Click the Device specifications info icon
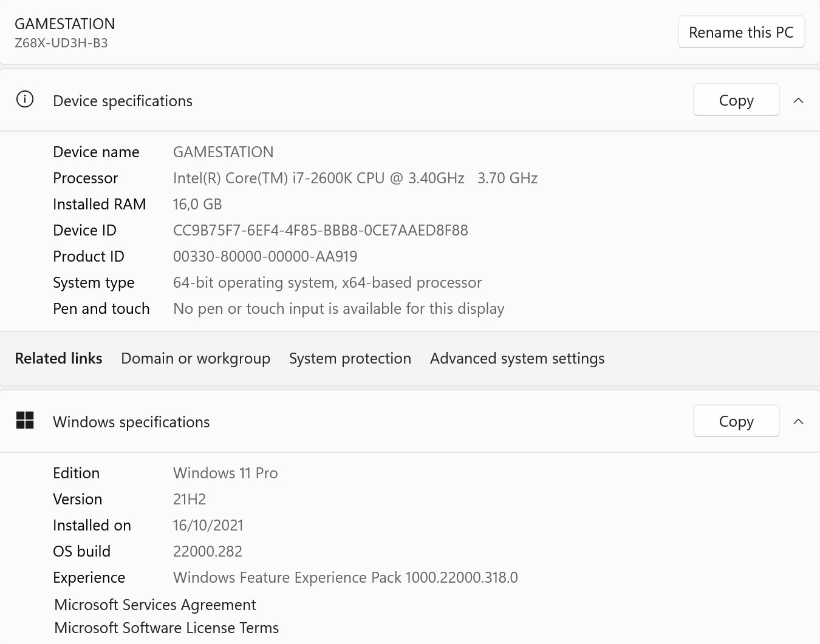Viewport: 820px width, 644px height. [25, 100]
